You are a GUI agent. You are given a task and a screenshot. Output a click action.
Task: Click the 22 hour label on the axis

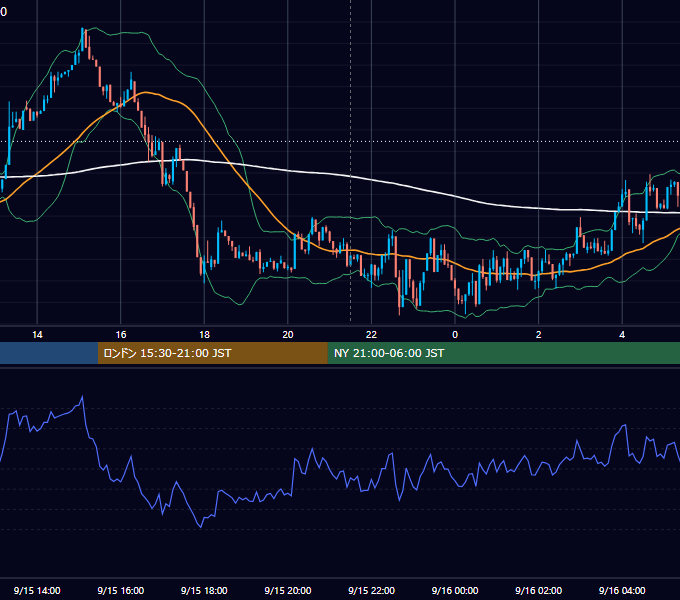371,335
